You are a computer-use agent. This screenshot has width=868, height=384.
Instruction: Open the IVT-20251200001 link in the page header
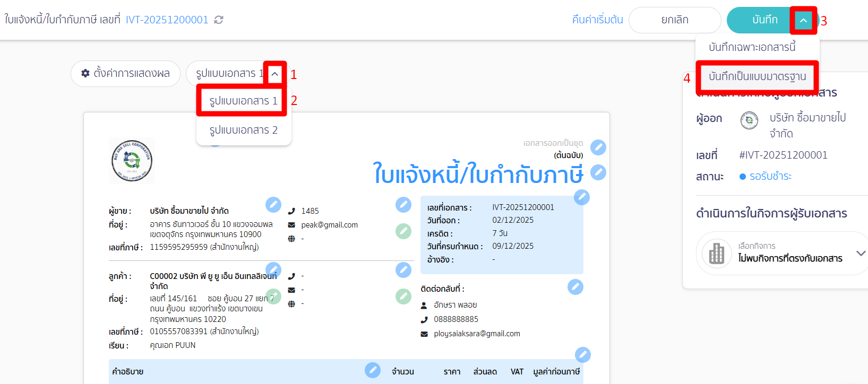[167, 20]
